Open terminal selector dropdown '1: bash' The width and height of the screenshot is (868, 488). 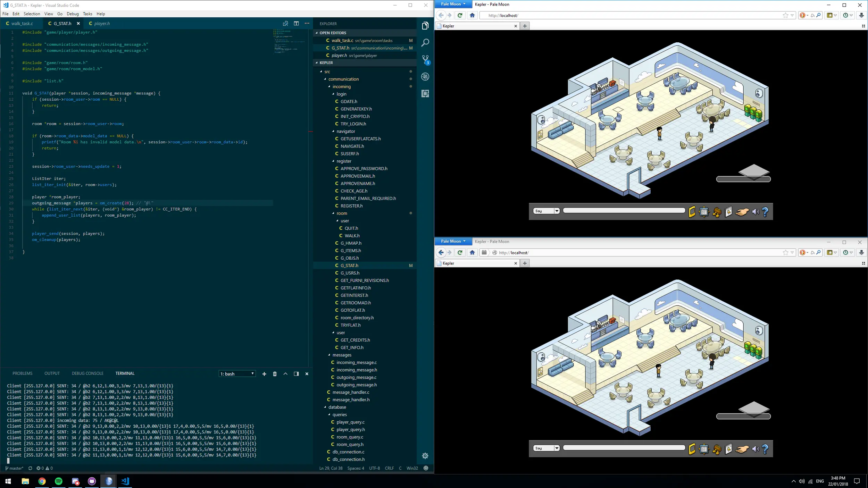point(237,374)
